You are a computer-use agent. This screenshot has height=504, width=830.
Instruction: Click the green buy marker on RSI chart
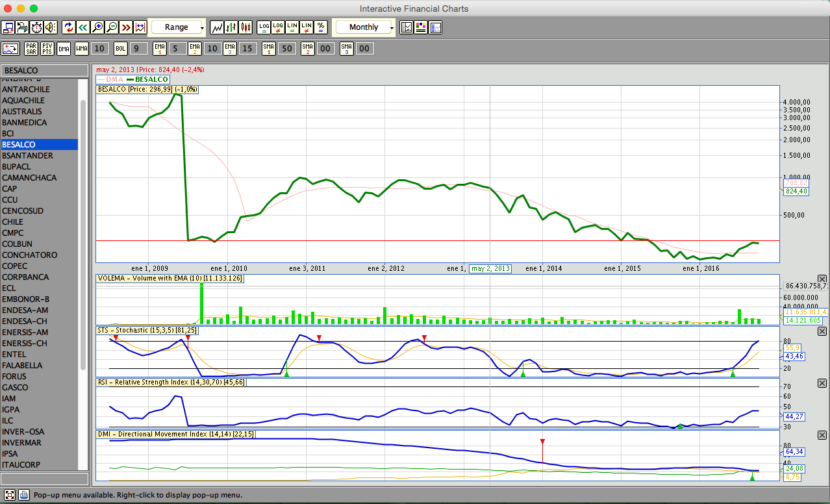[x=680, y=426]
